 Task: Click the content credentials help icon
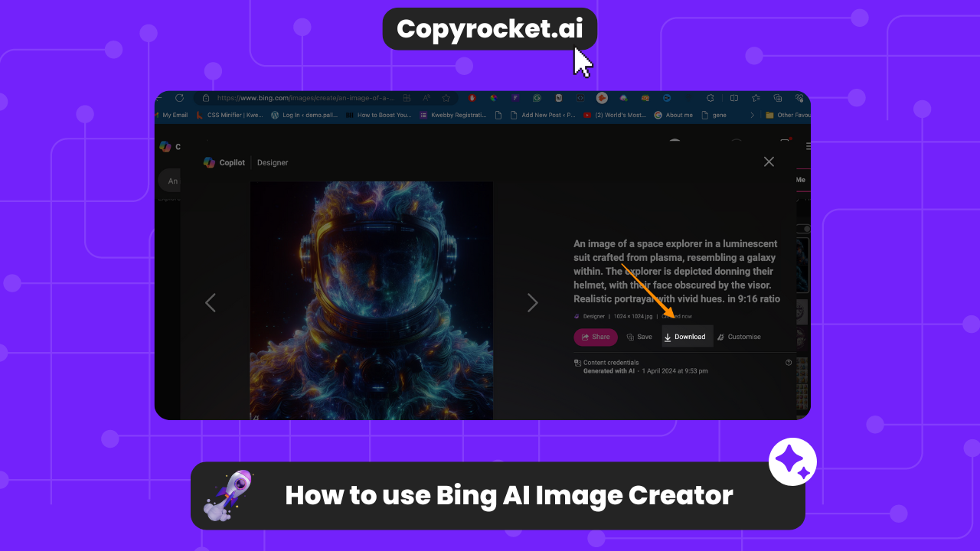click(789, 363)
